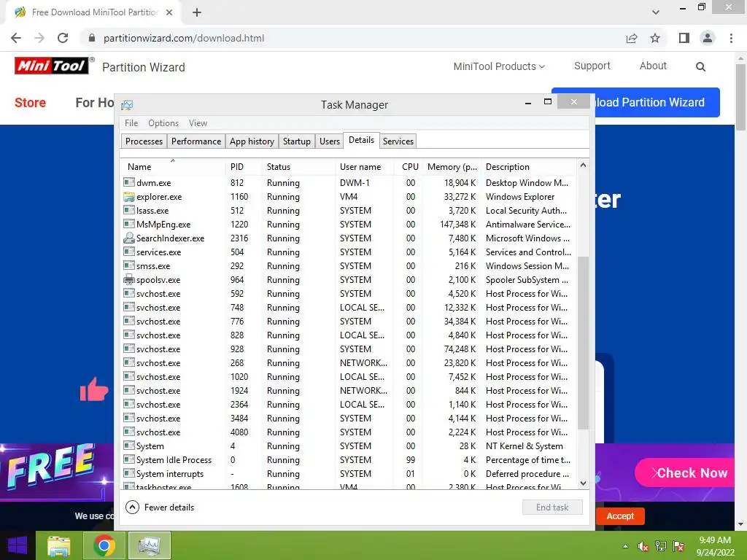Switch to Startup tab
The height and width of the screenshot is (560, 747).
297,141
